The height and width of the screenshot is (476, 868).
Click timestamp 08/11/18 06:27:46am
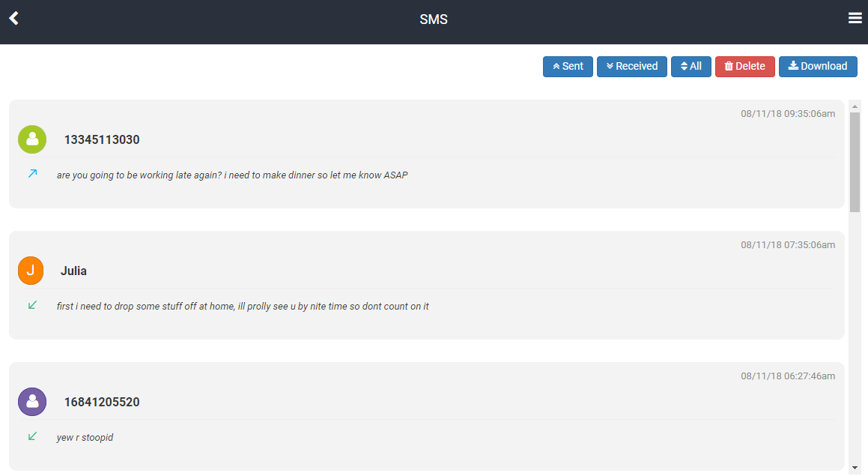tap(788, 376)
